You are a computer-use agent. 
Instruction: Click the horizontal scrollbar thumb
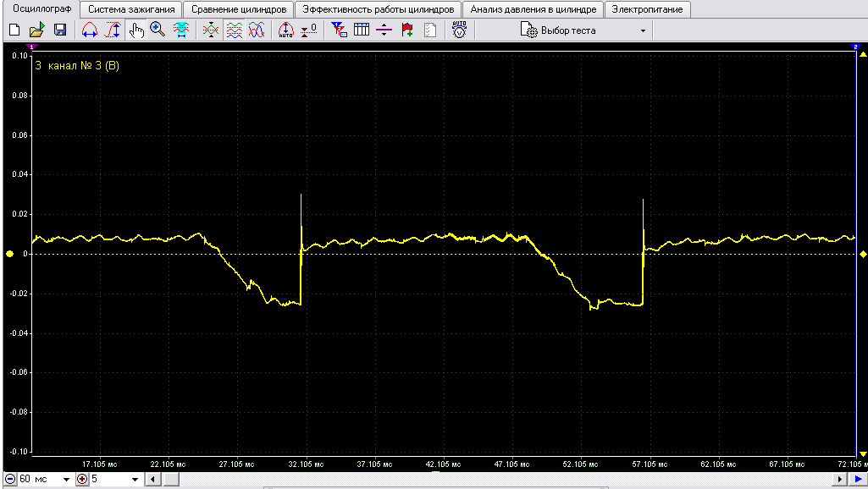click(x=170, y=479)
